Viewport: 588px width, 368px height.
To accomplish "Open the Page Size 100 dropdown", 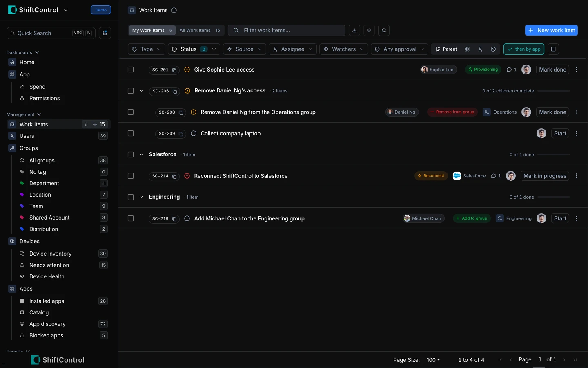I will (433, 360).
